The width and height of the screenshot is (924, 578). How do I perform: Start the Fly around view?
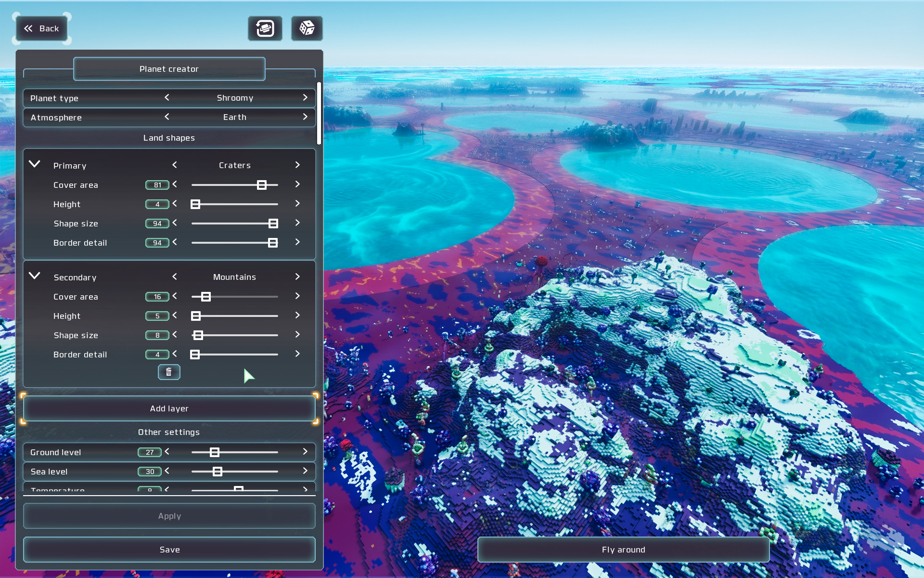coord(623,550)
